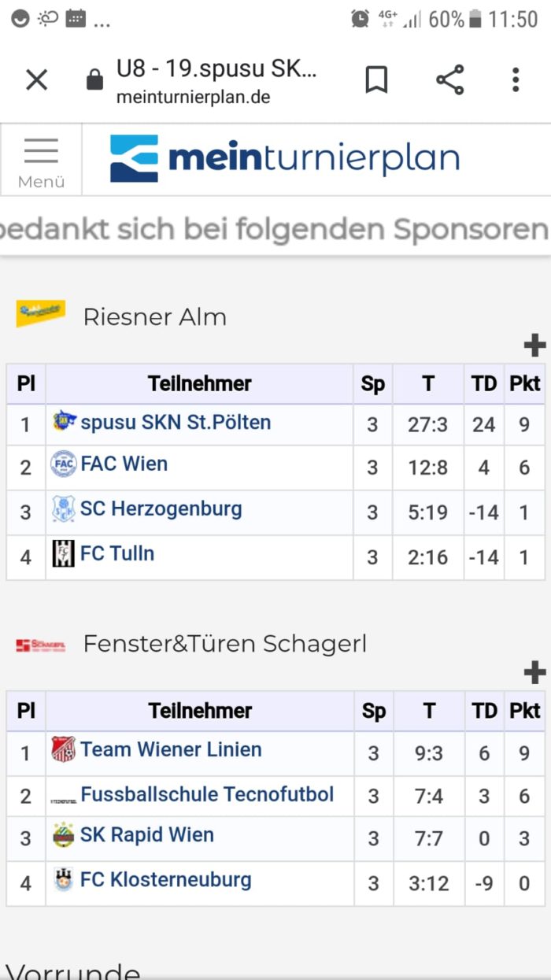Open spusu SKN St.Pölten team link
The width and height of the screenshot is (551, 980).
[176, 422]
